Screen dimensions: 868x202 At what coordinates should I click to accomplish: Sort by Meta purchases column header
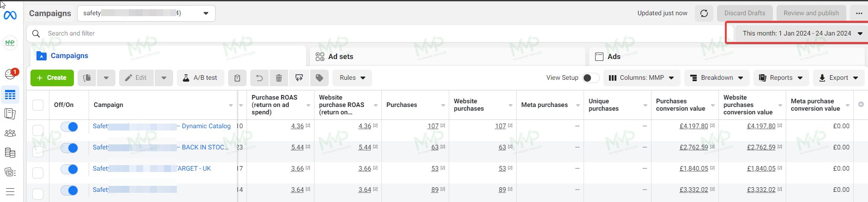[x=550, y=105]
